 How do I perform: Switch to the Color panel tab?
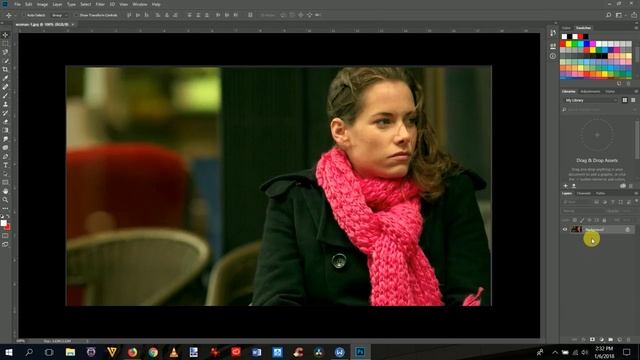(x=567, y=28)
